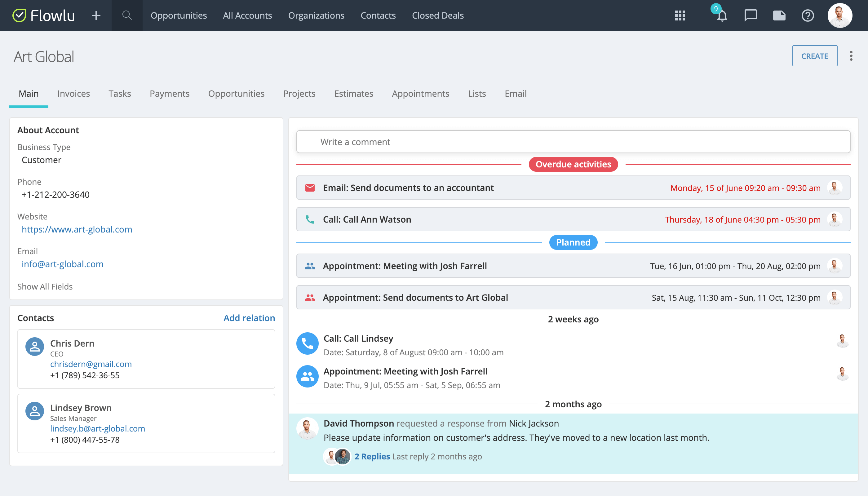The height and width of the screenshot is (496, 868).
Task: Open the chat messages icon
Action: pyautogui.click(x=751, y=15)
